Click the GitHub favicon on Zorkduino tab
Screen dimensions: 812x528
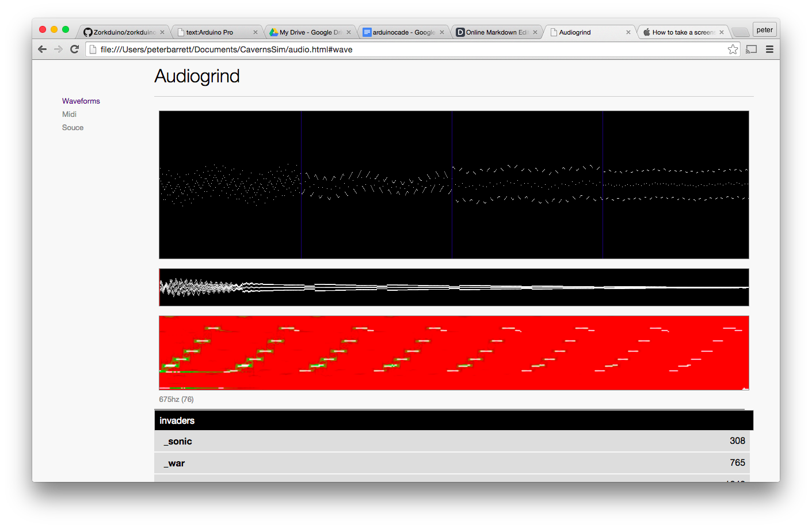click(88, 32)
